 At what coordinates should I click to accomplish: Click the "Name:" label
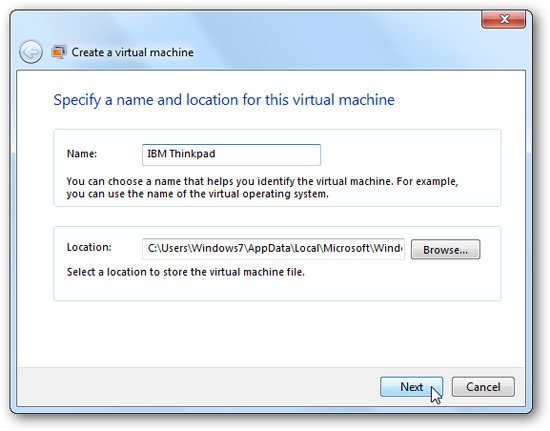82,154
